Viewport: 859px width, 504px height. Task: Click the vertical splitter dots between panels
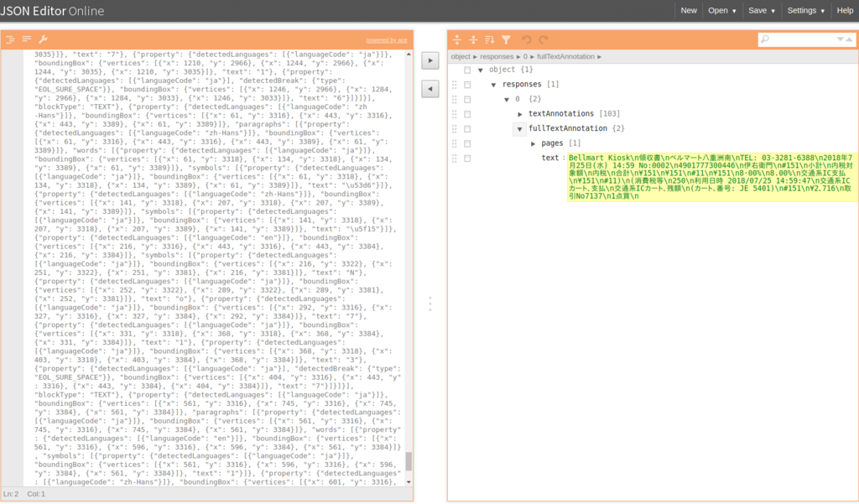tap(430, 304)
